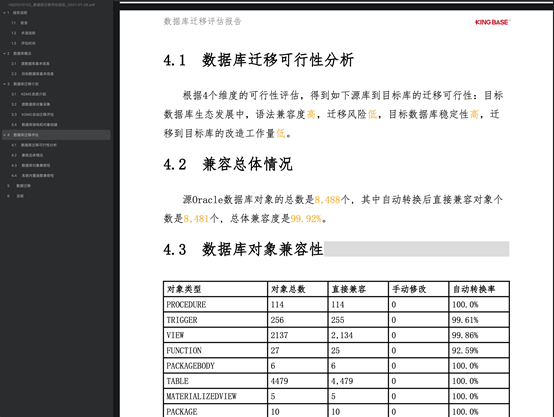Screen dimensions: 554x417
Task: Open outline chapter 6
Action: 16,196
